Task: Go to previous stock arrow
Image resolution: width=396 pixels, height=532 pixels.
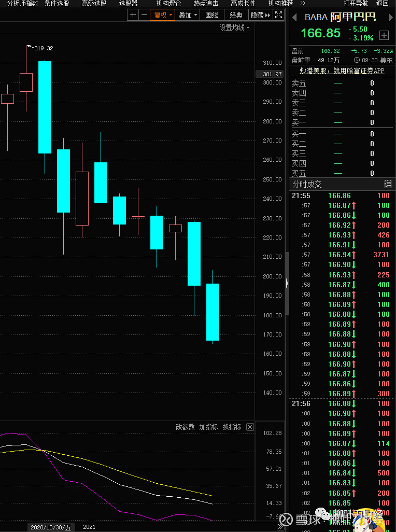Action: point(294,17)
